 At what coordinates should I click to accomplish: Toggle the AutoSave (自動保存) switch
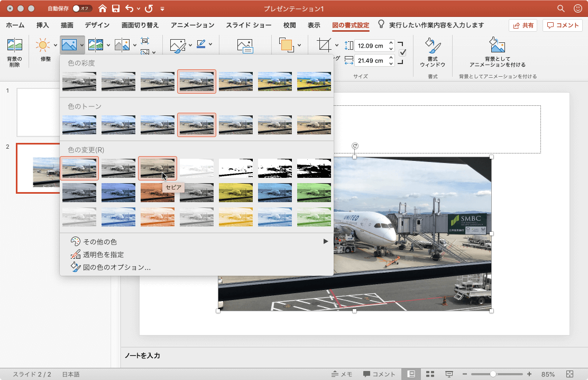tap(82, 9)
